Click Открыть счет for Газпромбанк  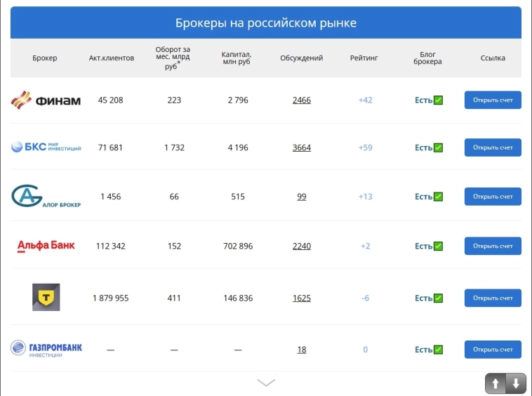point(493,350)
